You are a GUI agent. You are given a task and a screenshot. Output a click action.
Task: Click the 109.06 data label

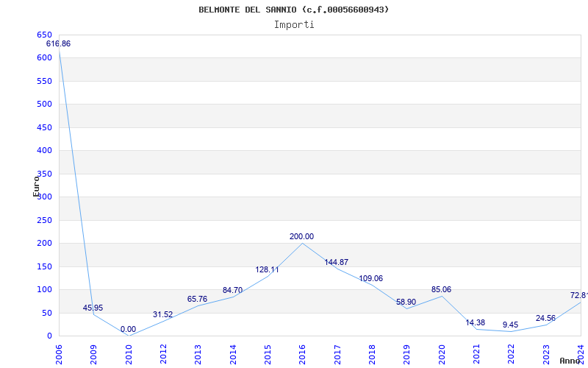point(371,279)
